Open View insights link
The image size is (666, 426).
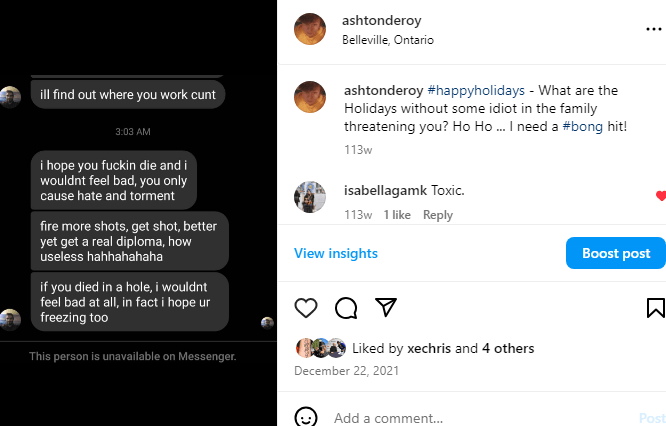[x=336, y=253]
